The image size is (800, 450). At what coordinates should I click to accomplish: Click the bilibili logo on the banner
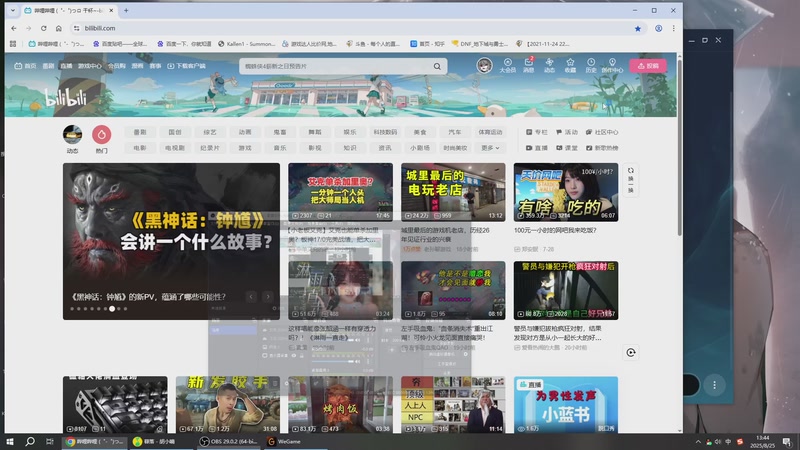[x=66, y=97]
